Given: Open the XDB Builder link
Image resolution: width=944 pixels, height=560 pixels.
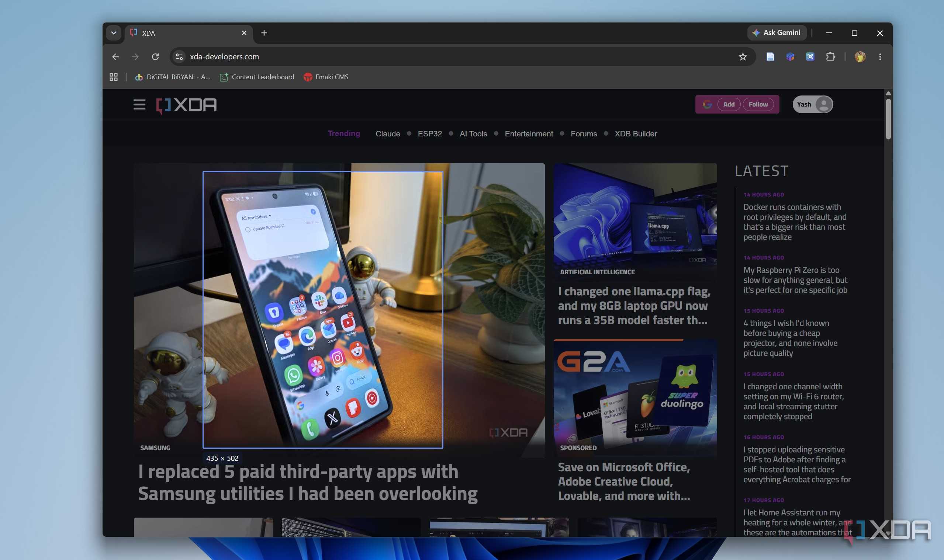Looking at the screenshot, I should [636, 133].
